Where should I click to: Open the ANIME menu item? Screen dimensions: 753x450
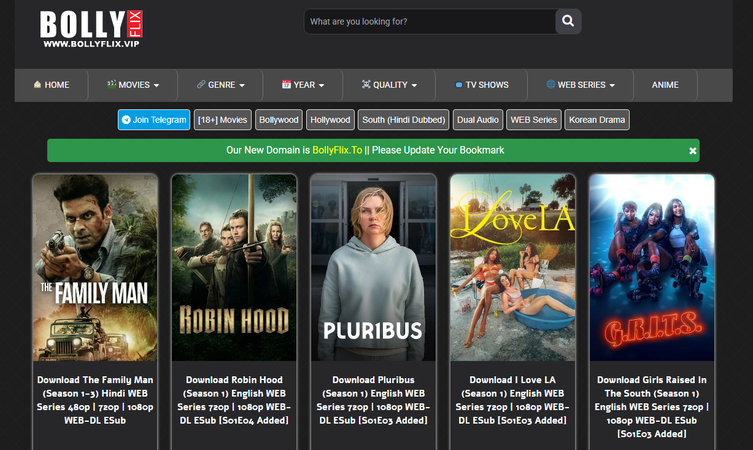(665, 85)
